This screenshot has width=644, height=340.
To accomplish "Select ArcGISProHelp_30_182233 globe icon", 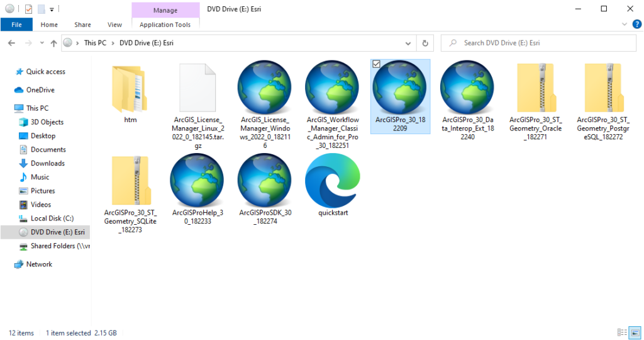I will (x=197, y=180).
